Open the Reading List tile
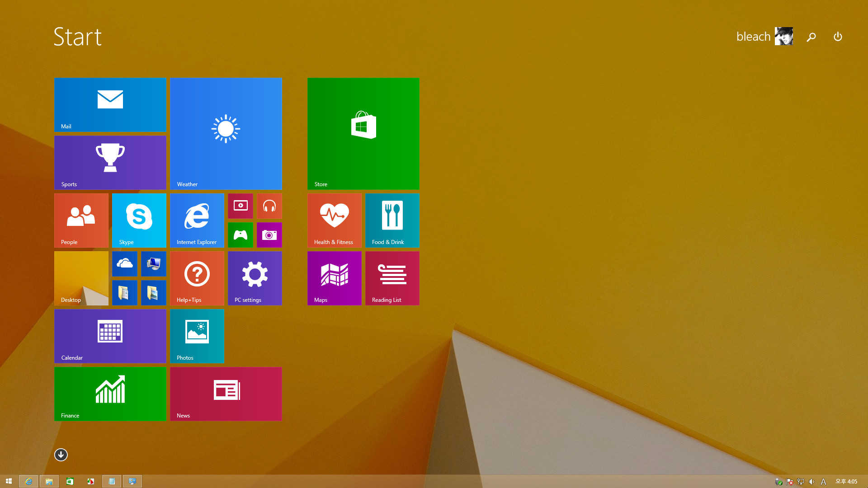Screen dimensions: 868x488 pyautogui.click(x=392, y=278)
